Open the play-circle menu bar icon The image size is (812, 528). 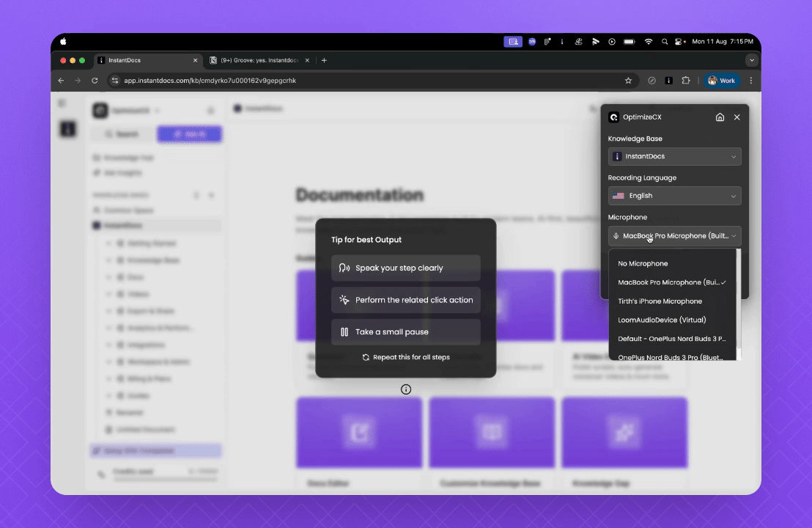coord(612,42)
